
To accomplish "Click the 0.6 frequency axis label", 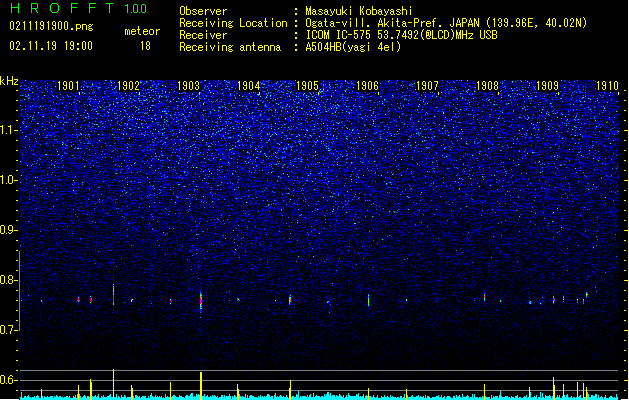I will (9, 380).
